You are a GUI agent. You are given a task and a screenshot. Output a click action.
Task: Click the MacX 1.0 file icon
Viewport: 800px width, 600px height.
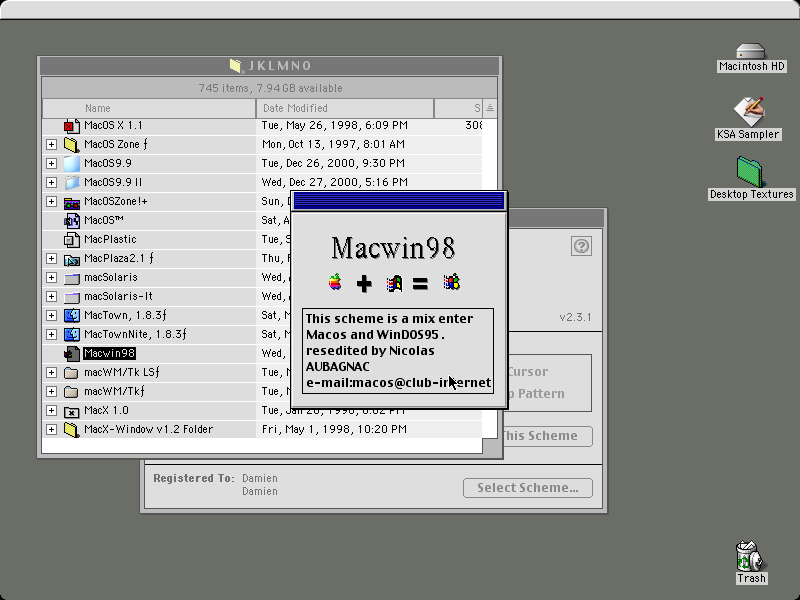[71, 411]
